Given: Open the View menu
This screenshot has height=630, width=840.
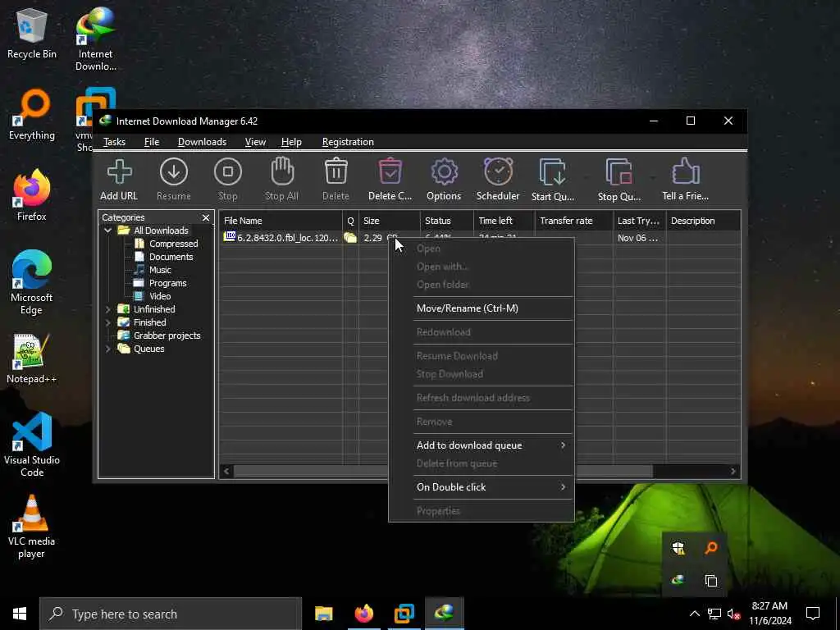Looking at the screenshot, I should pos(255,142).
